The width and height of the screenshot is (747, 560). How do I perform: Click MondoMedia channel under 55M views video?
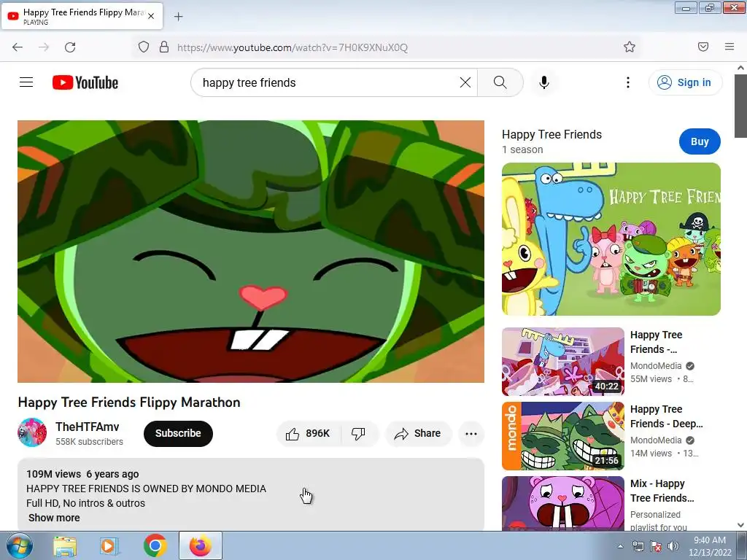(656, 366)
